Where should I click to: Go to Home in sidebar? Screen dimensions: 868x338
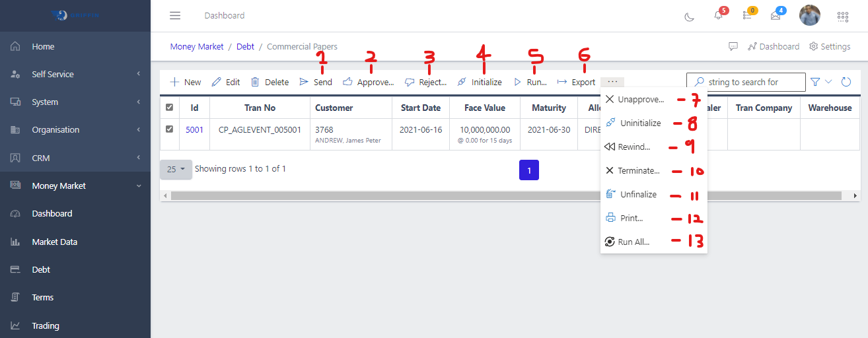click(75, 46)
